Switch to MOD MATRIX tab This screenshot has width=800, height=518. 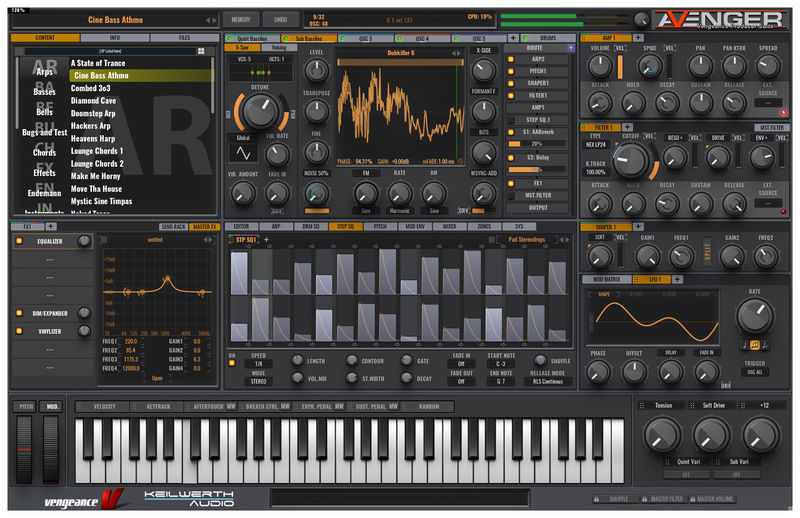pyautogui.click(x=607, y=279)
